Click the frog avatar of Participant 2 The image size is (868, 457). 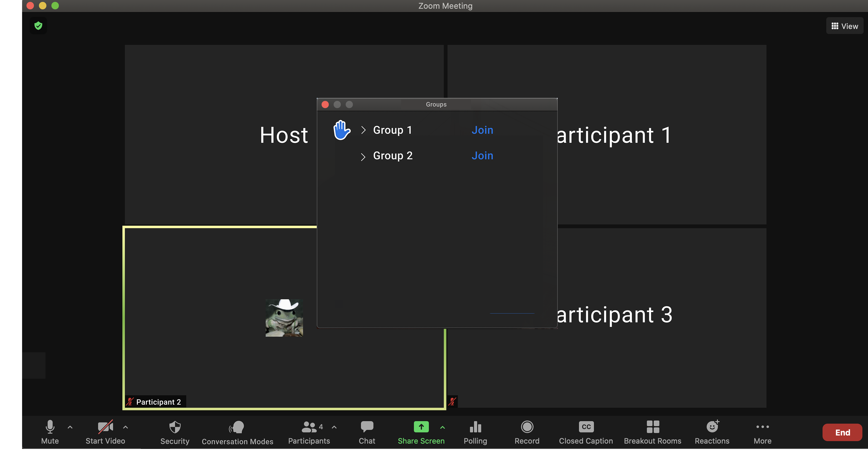tap(284, 318)
